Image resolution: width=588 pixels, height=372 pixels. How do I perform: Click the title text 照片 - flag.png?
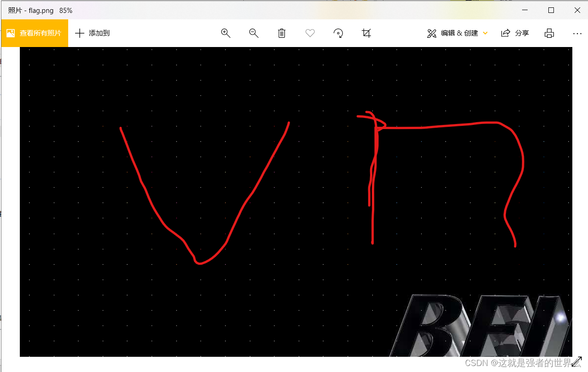tap(31, 10)
